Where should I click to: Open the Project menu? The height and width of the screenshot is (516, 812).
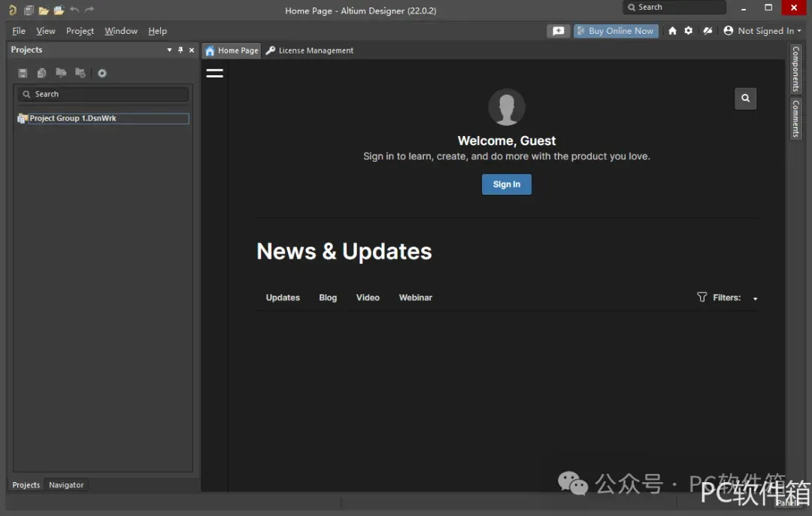click(80, 31)
